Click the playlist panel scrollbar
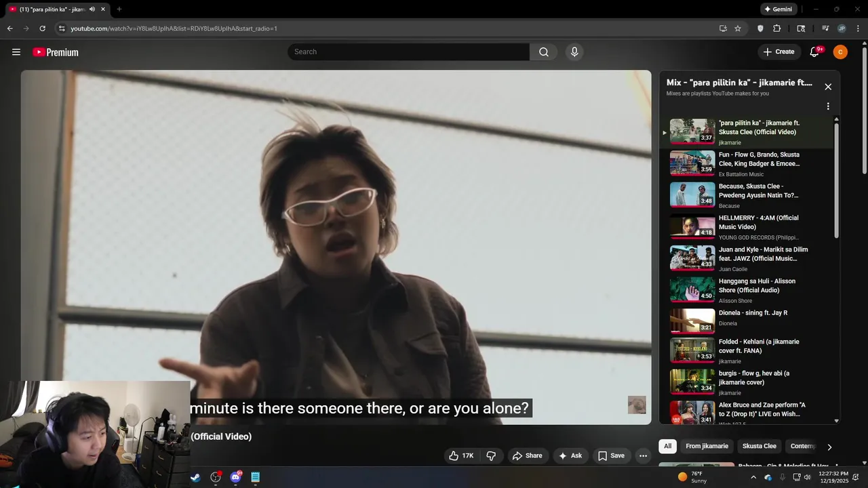This screenshot has height=488, width=868. [836, 180]
